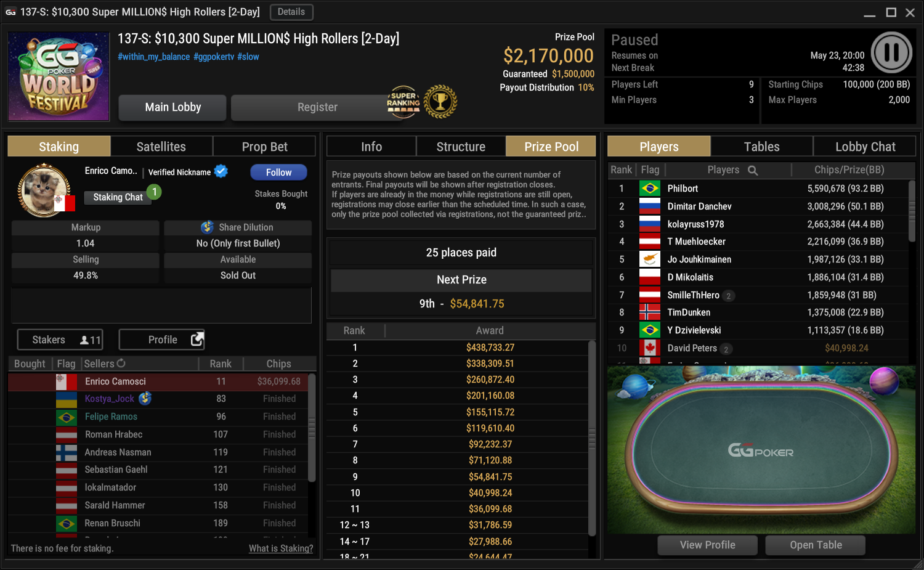Click the gold trophy laurel icon

pos(440,102)
